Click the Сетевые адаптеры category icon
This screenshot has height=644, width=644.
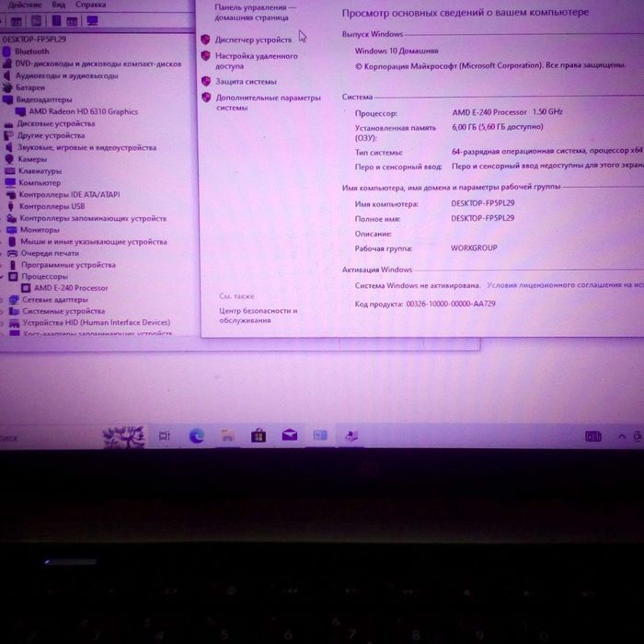click(x=14, y=300)
